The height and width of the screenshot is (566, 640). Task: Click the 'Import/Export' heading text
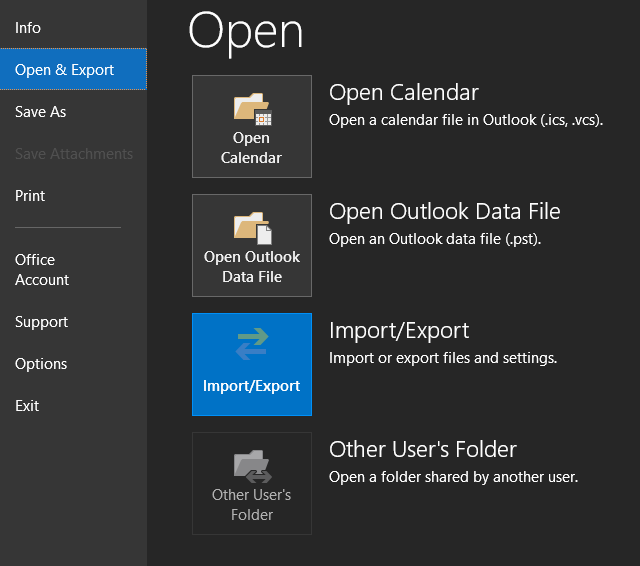click(399, 331)
